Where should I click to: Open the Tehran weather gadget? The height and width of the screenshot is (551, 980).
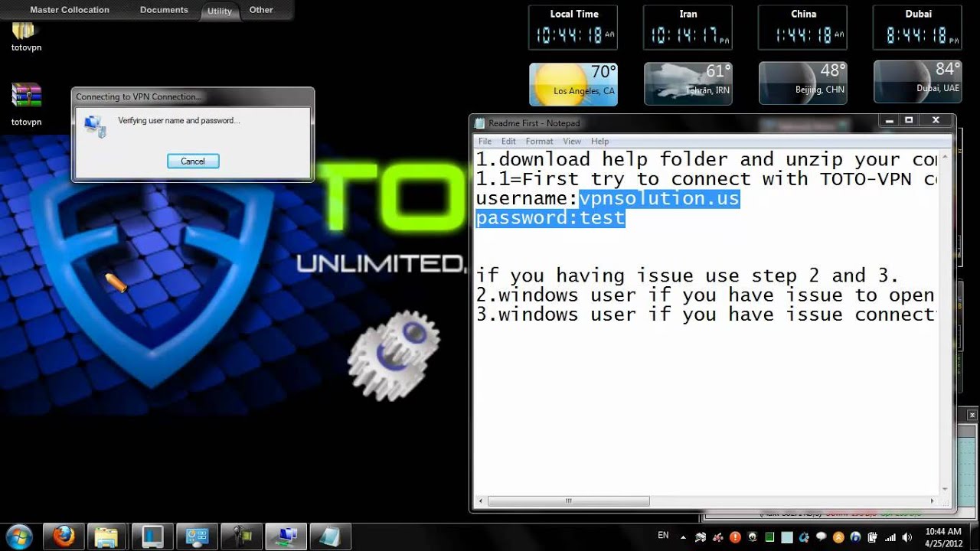click(x=688, y=83)
